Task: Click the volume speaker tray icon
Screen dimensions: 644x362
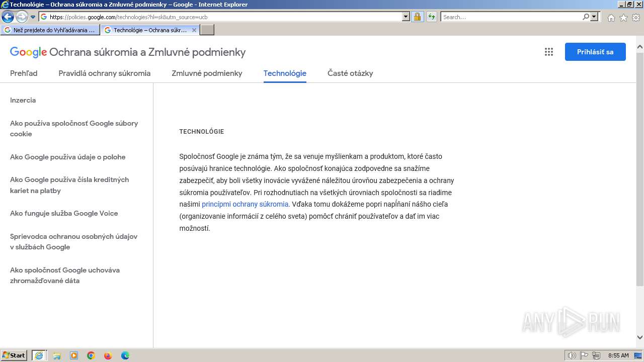Action: tap(572, 355)
